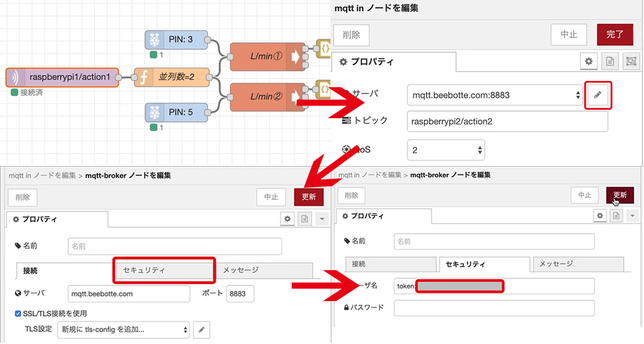The width and height of the screenshot is (644, 344).
Task: Click output port of raspberrypi1/action1 node
Action: click(119, 77)
